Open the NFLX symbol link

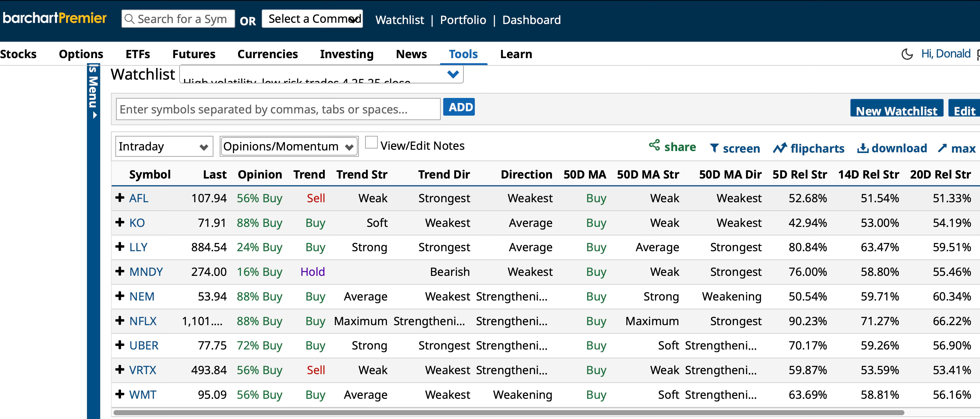pyautogui.click(x=143, y=321)
